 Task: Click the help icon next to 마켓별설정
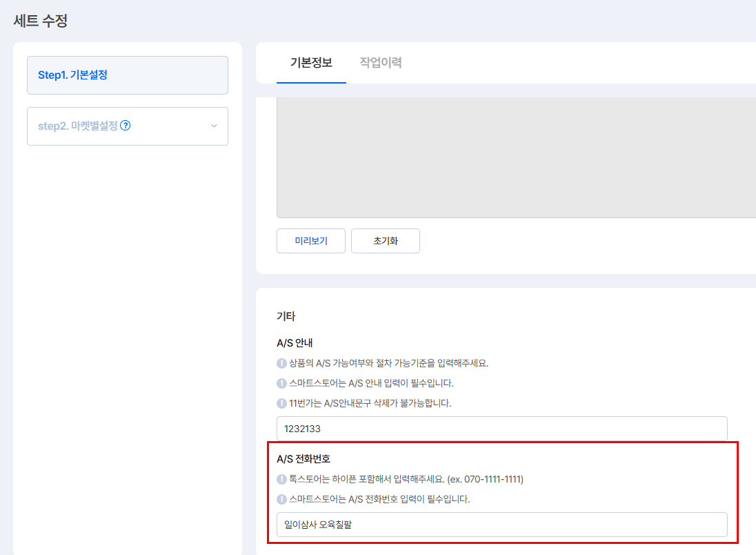pos(126,126)
